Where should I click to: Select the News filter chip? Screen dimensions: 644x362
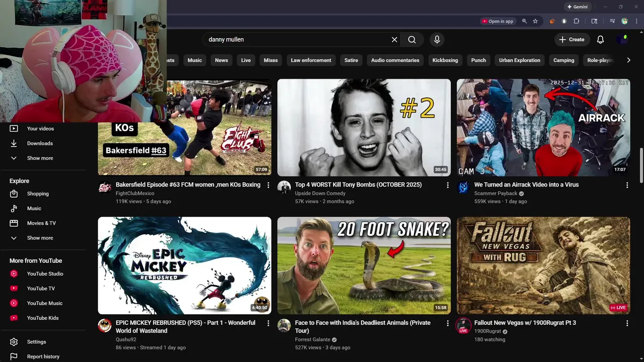click(221, 60)
